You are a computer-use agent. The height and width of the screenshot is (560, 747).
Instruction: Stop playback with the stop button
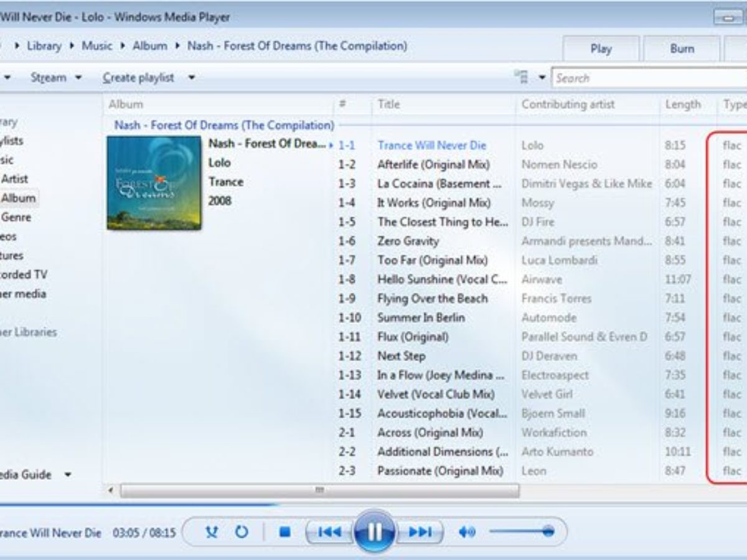[x=285, y=532]
